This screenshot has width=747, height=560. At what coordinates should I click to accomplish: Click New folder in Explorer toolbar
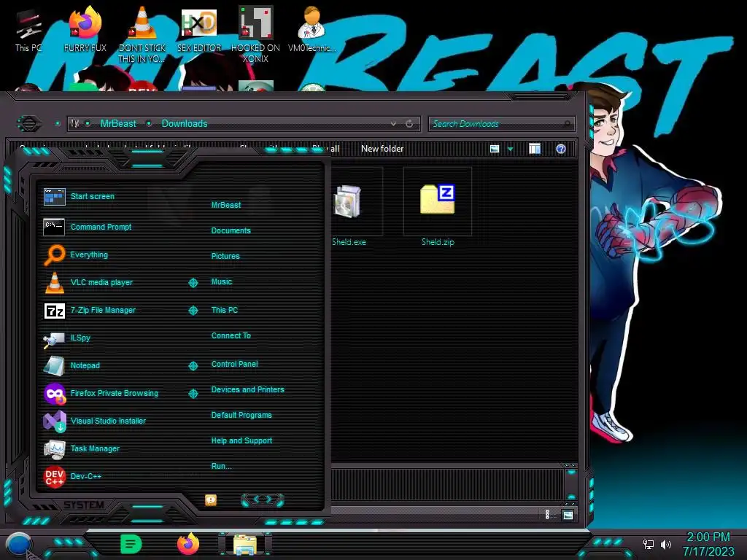(382, 149)
